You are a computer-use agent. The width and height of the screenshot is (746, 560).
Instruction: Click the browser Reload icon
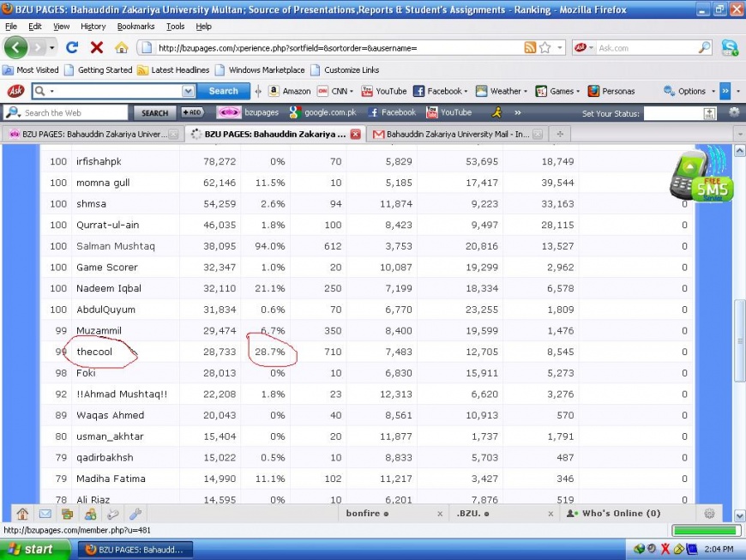point(72,48)
